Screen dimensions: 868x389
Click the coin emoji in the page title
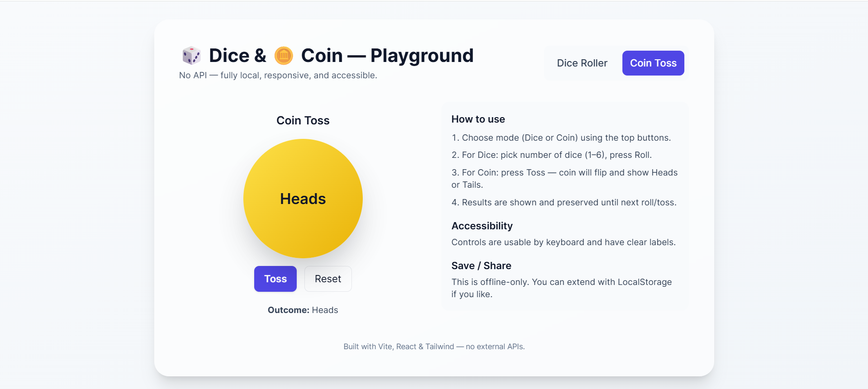[284, 55]
